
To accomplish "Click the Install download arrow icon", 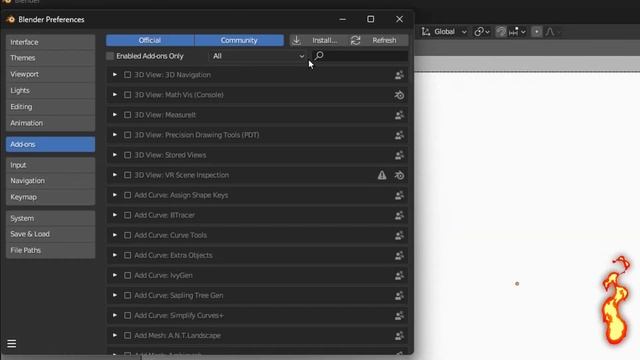I will click(x=297, y=40).
